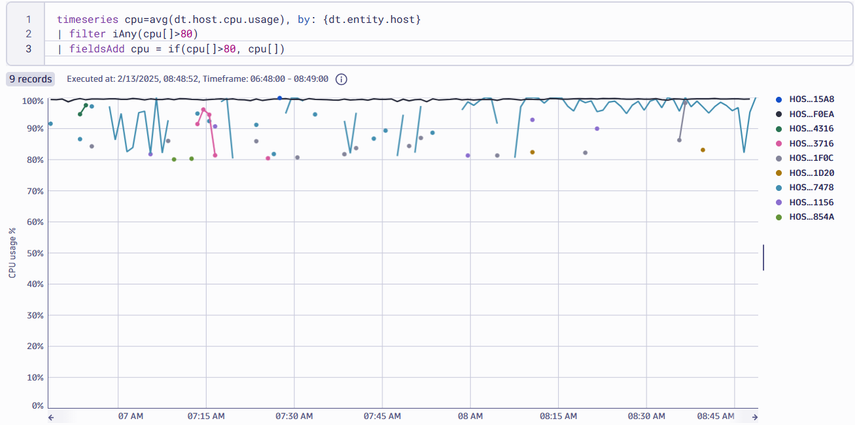Hide the HOS…3716 pink series
Viewport: 855px width, 425px height.
tap(810, 143)
